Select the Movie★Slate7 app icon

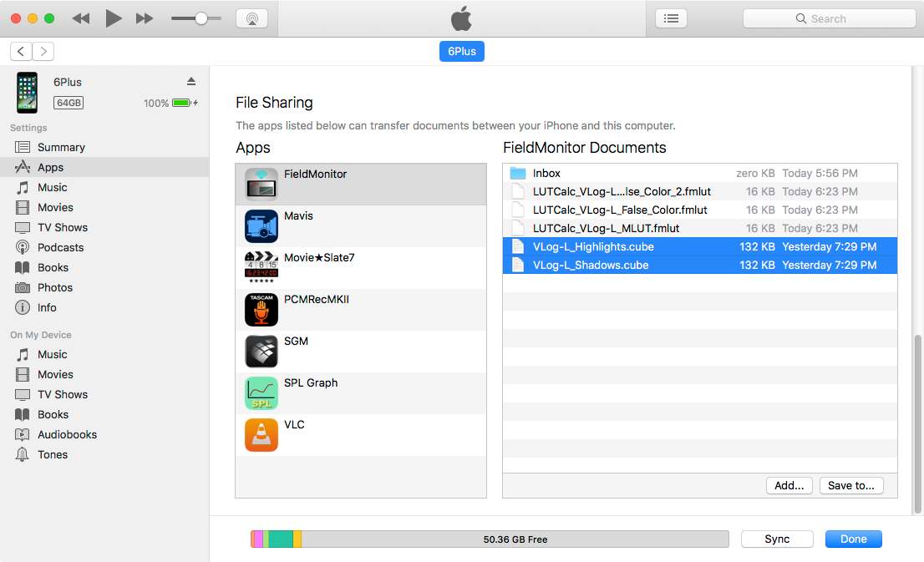click(x=261, y=267)
